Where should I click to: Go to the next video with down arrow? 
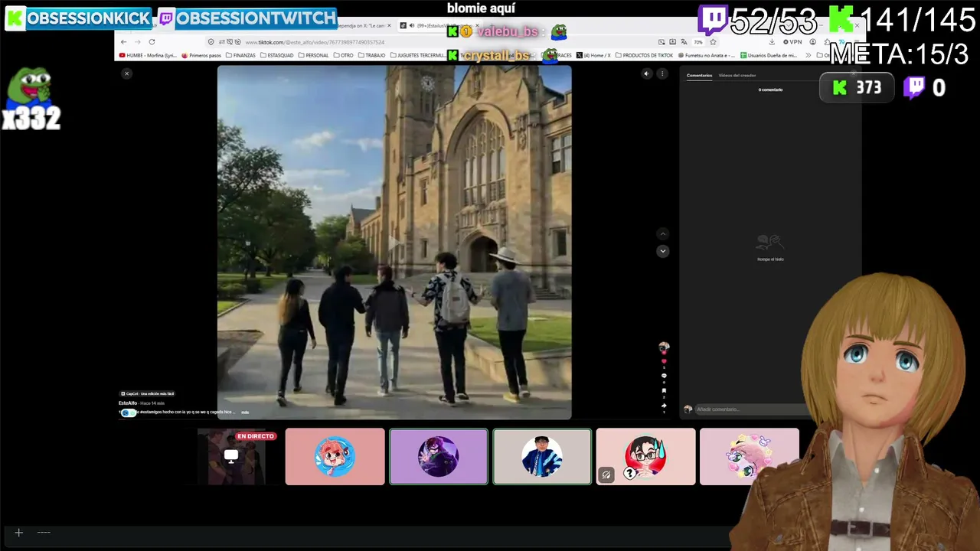pos(663,251)
